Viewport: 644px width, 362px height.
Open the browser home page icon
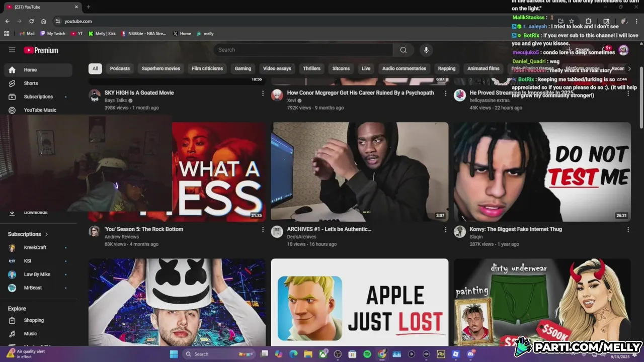(x=44, y=21)
